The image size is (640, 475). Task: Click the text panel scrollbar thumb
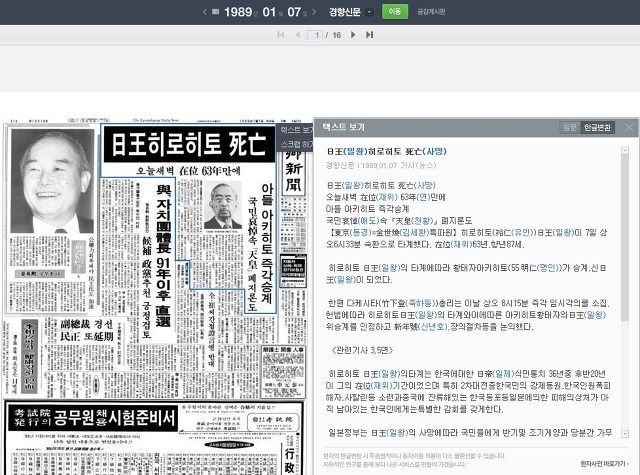tap(625, 237)
